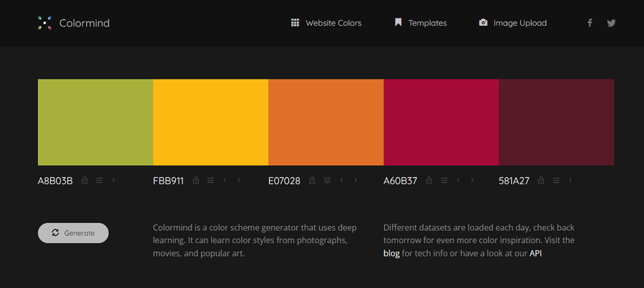Viewport: 644px width, 288px height.
Task: Move color FBB911 left with chevron
Action: [225, 180]
